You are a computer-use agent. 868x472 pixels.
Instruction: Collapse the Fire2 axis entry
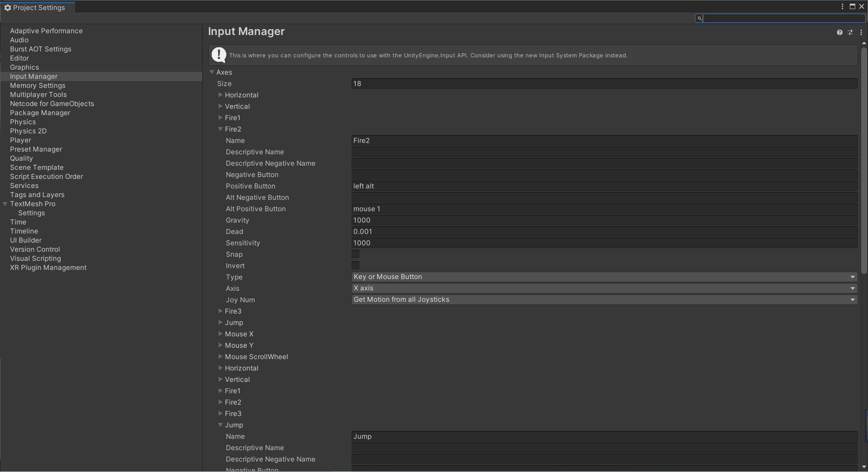pyautogui.click(x=220, y=129)
